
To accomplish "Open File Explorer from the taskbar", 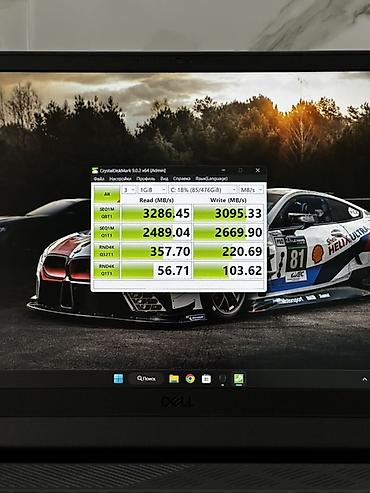I will click(174, 379).
